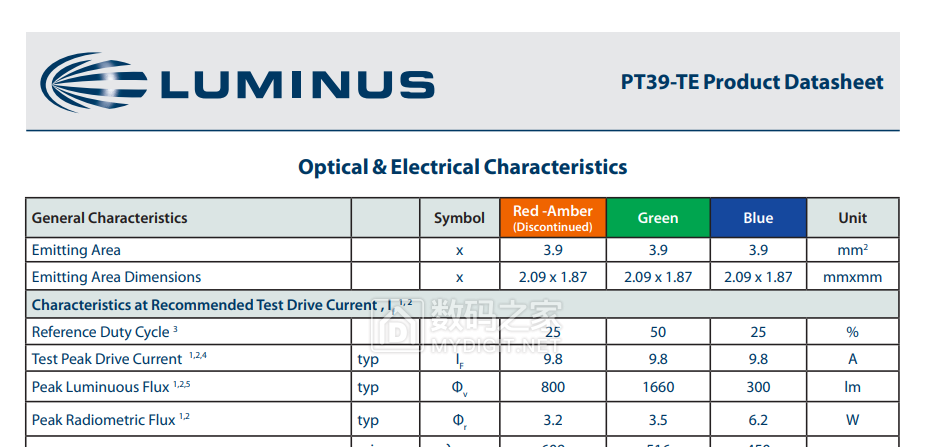Choose Blue 9.8 drive current value
935x447 pixels.
pos(758,359)
